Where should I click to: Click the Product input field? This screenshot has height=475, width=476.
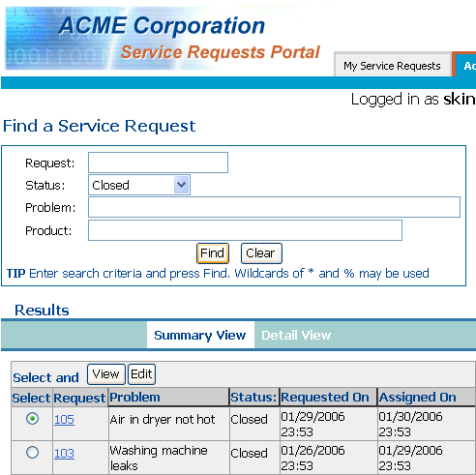click(245, 230)
